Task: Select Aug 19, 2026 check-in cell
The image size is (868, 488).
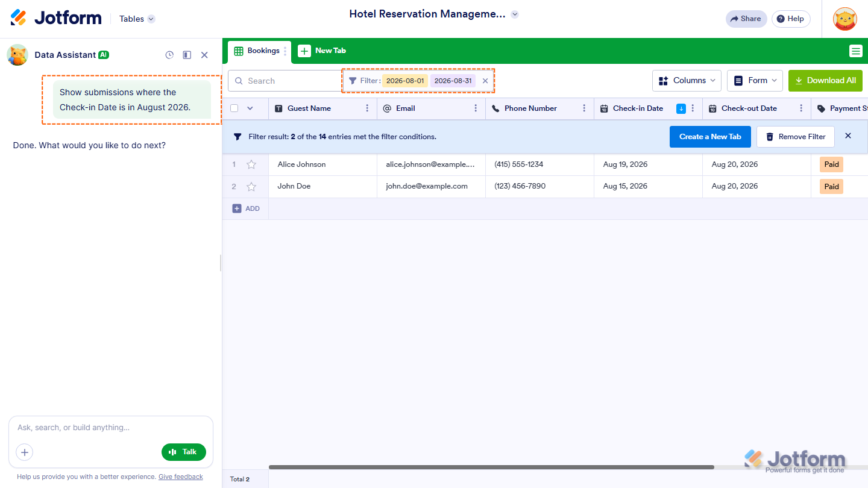Action: [648, 164]
